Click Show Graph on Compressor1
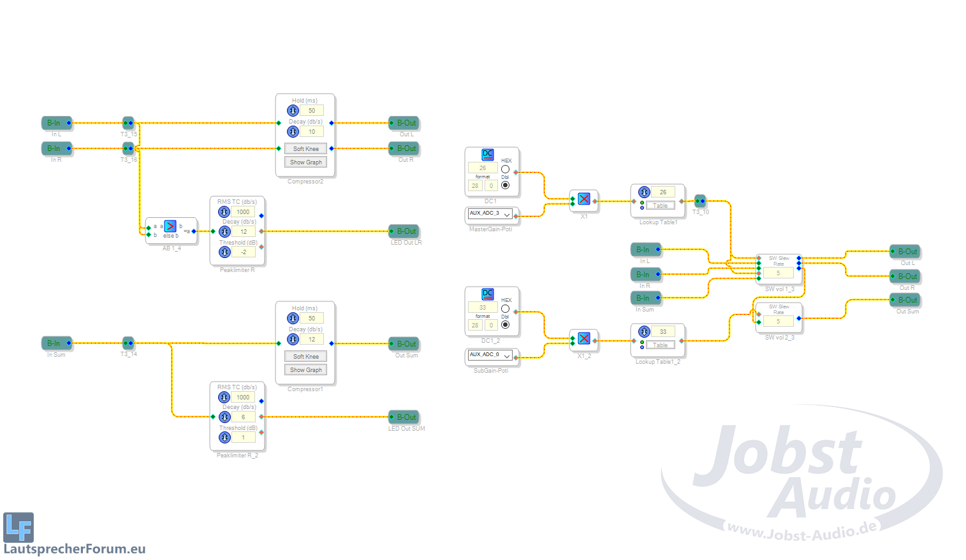This screenshot has width=966, height=560. click(x=305, y=370)
